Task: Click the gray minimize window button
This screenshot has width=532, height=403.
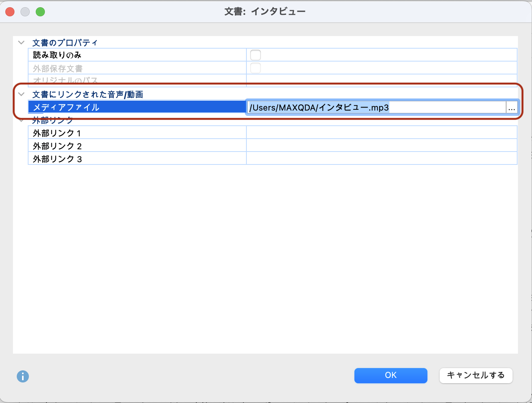Action: pyautogui.click(x=25, y=12)
